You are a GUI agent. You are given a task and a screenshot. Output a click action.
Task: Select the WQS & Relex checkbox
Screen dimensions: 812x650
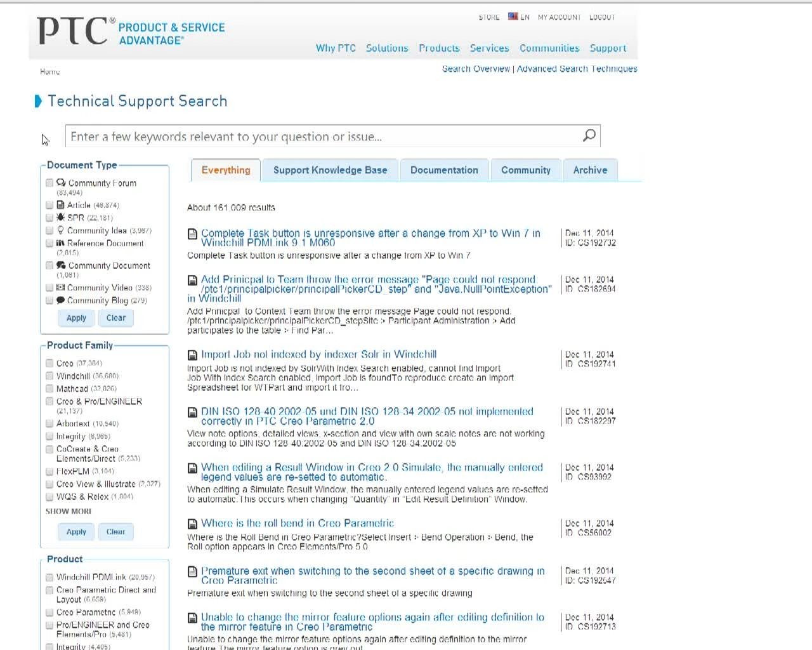pyautogui.click(x=49, y=496)
